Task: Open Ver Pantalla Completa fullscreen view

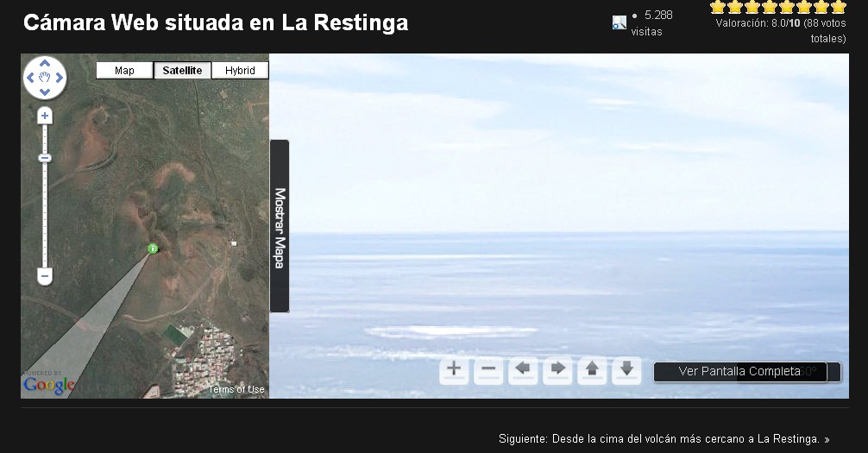Action: click(739, 372)
